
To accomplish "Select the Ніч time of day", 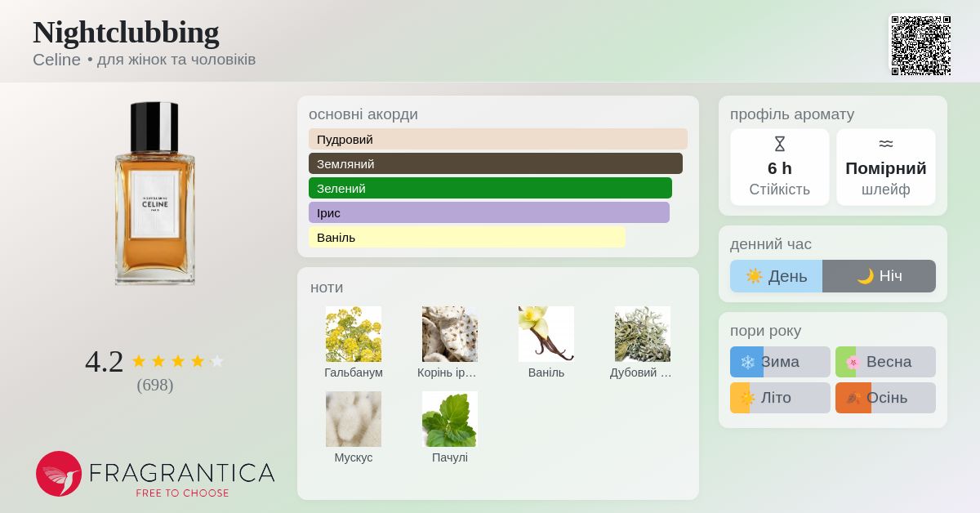I will click(x=879, y=276).
